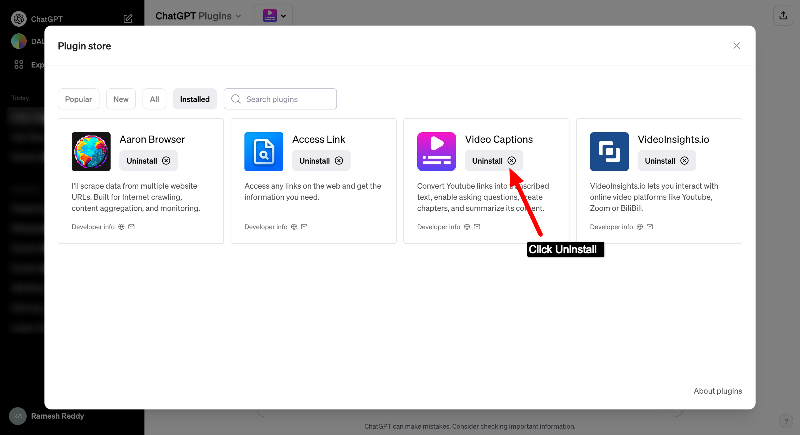Image resolution: width=800 pixels, height=435 pixels.
Task: Switch to the All plugins tab
Action: [154, 99]
